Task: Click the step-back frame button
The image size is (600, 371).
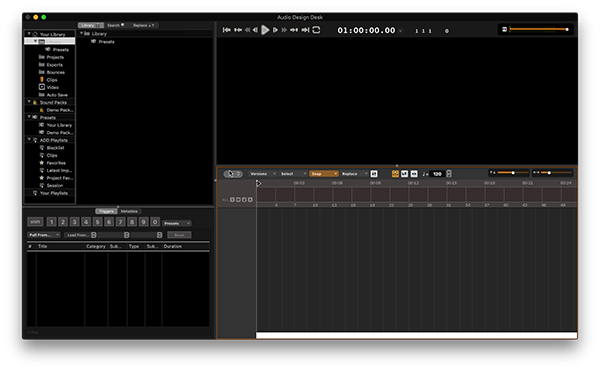Action: pyautogui.click(x=255, y=30)
